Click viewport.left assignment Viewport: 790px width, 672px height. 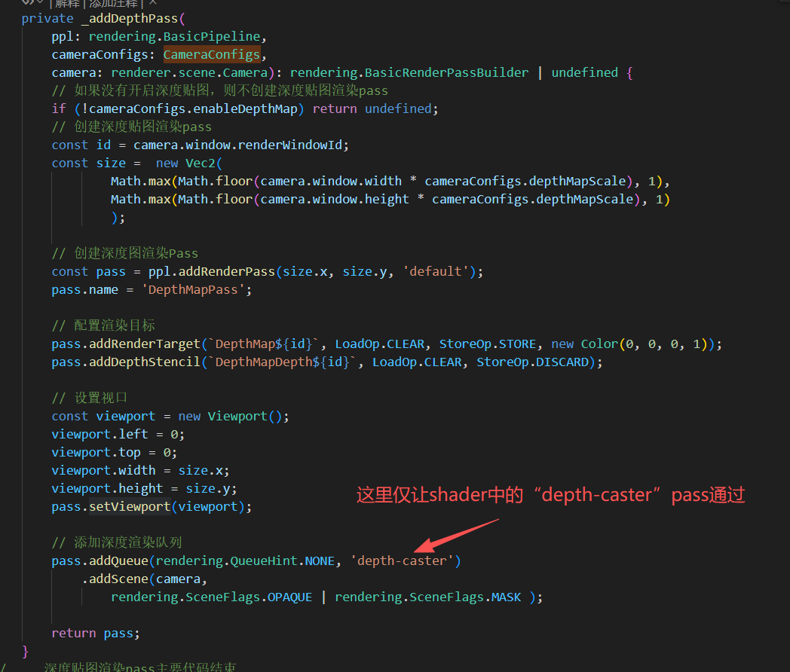coord(118,435)
